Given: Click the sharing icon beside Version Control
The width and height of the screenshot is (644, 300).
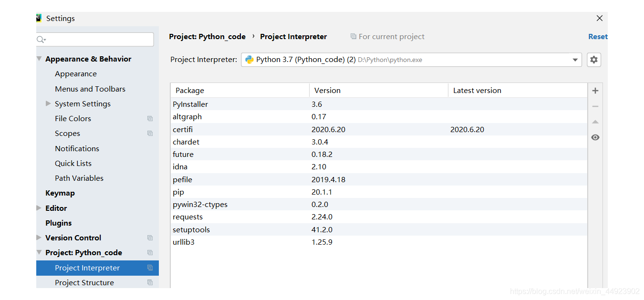Looking at the screenshot, I should (150, 238).
